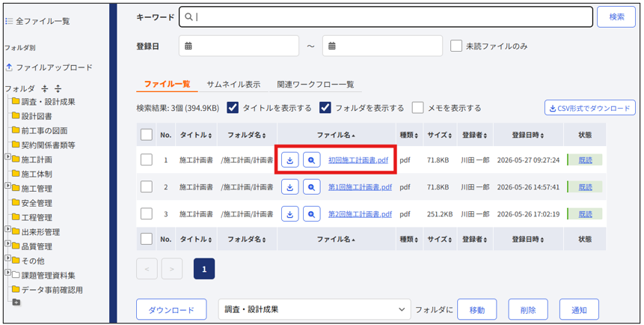Switch to サムネイル表示 tab
Image resolution: width=644 pixels, height=325 pixels.
point(233,85)
